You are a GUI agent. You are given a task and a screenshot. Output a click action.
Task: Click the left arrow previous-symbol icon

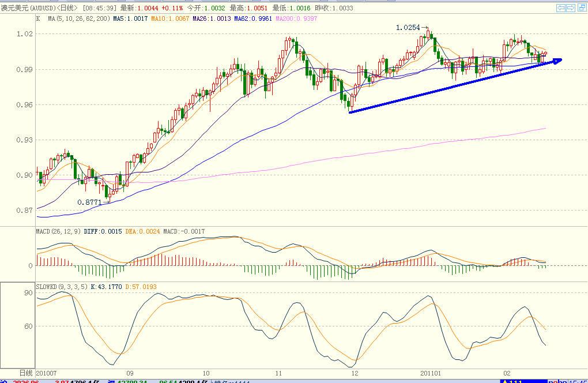pos(561,8)
